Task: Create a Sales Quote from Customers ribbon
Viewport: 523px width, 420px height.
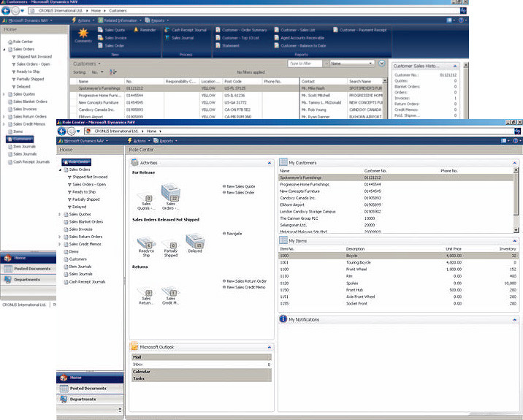Action: pyautogui.click(x=112, y=30)
